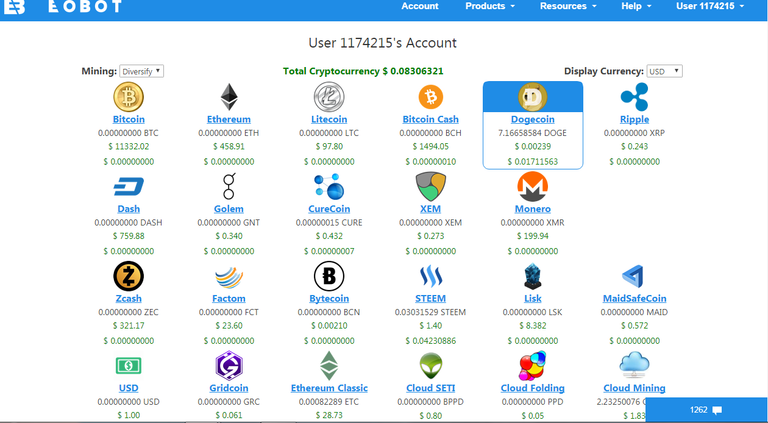
Task: Expand the Help menu
Action: (x=636, y=6)
